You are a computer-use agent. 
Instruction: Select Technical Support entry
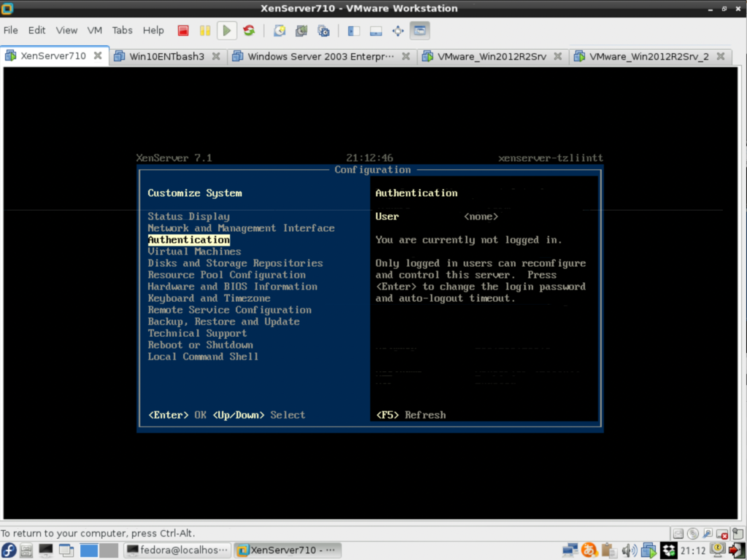(x=197, y=333)
